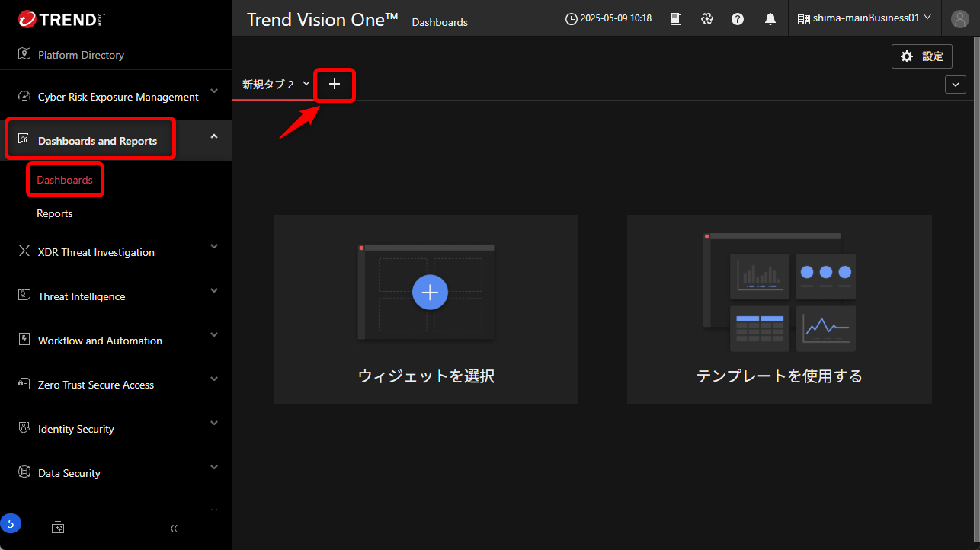Click the Zero Trust Secure Access icon

tap(24, 385)
